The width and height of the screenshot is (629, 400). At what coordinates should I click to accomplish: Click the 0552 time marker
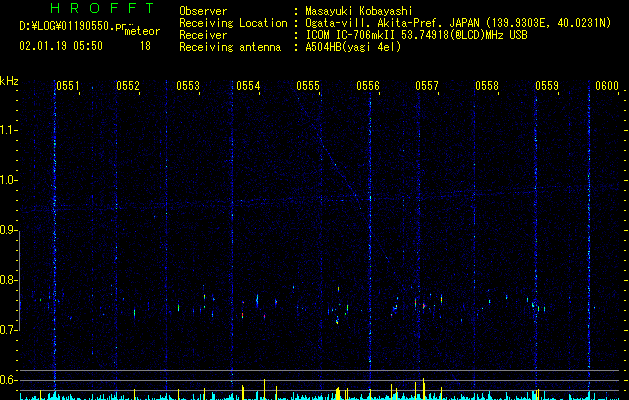click(128, 86)
